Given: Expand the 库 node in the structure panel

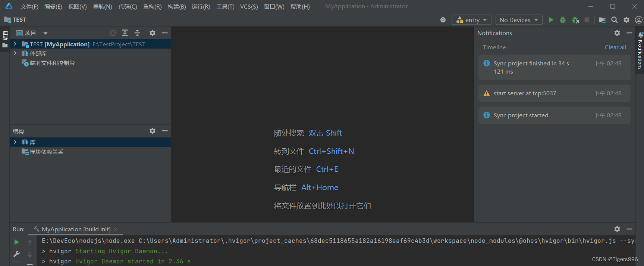Looking at the screenshot, I should (x=15, y=142).
